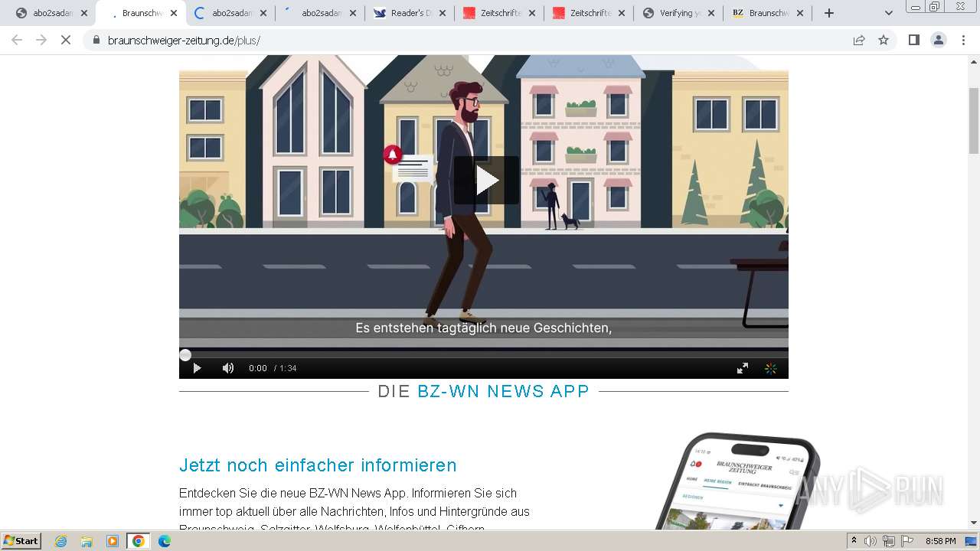This screenshot has height=551, width=980.
Task: Open Chrome's three-dot menu
Action: pyautogui.click(x=964, y=40)
